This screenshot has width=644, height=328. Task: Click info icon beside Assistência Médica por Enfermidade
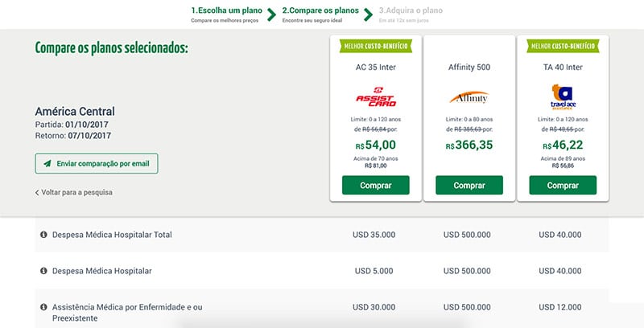coord(43,306)
